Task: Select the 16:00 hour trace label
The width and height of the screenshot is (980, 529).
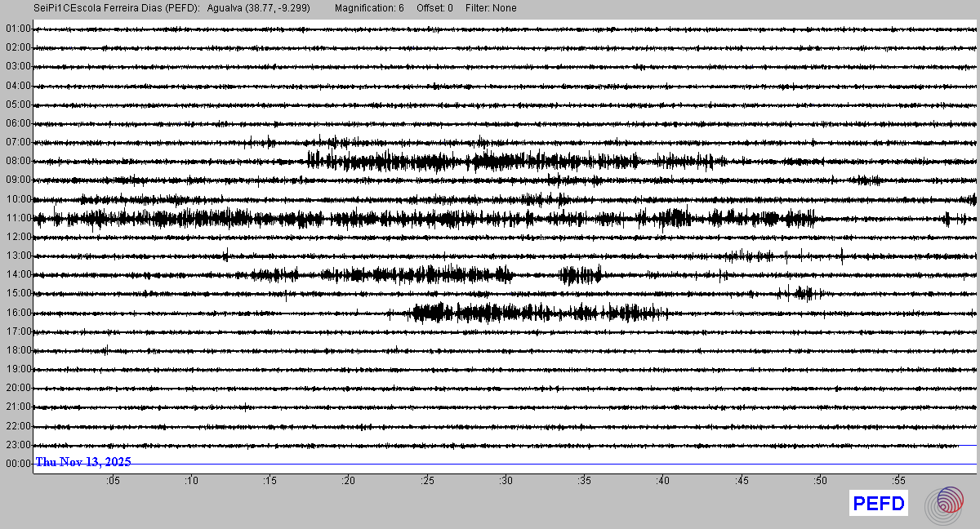Action: (17, 313)
